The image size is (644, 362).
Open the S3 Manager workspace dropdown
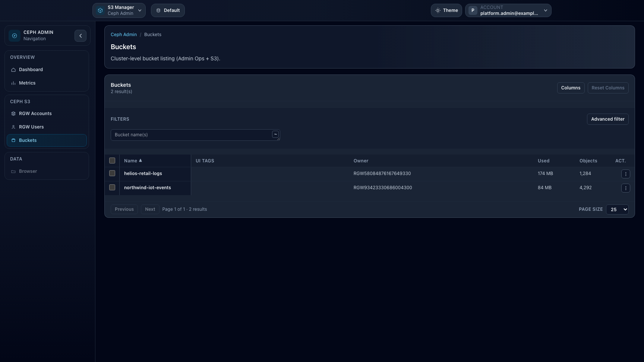[139, 10]
